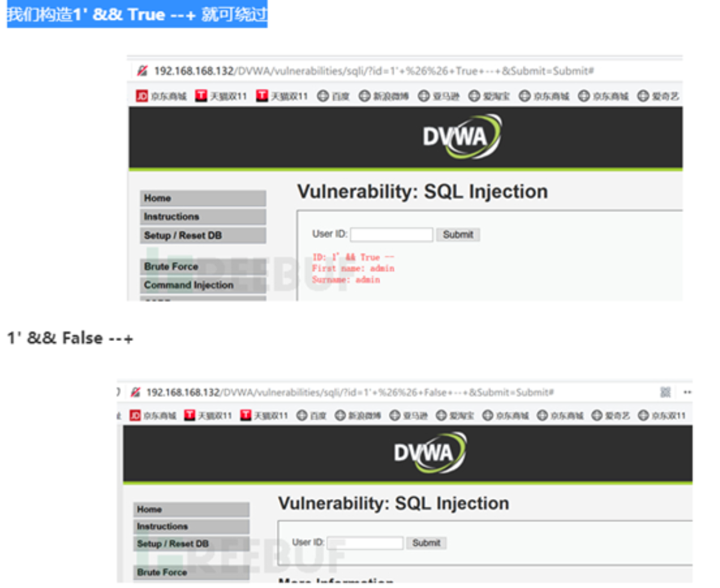Open the 爱奇艺 bookmark in the top browser

(x=658, y=96)
